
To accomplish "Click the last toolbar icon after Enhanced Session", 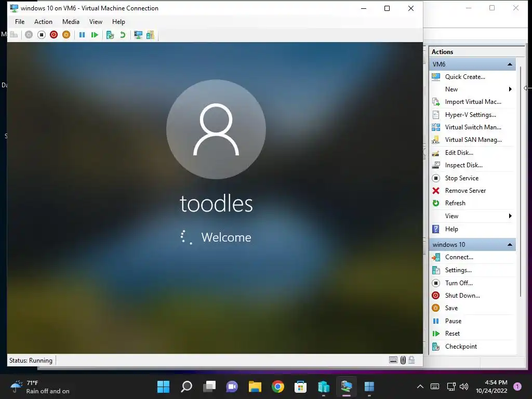I will [150, 35].
